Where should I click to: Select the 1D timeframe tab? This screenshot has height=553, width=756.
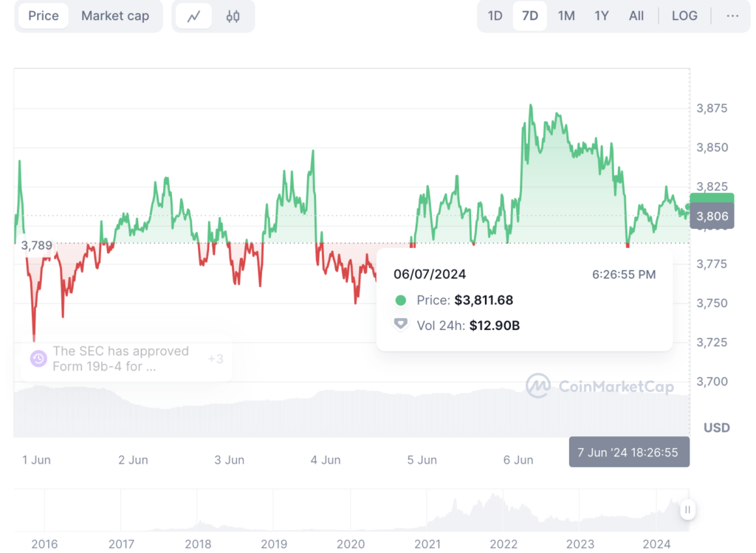coord(495,16)
